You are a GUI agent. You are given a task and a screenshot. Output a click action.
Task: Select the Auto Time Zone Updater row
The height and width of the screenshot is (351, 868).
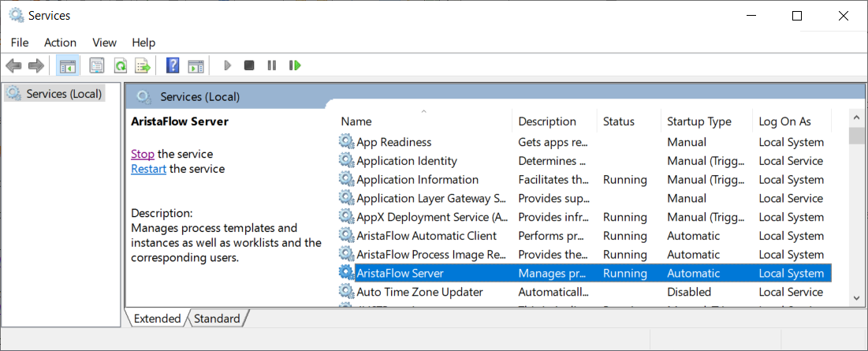coord(585,292)
